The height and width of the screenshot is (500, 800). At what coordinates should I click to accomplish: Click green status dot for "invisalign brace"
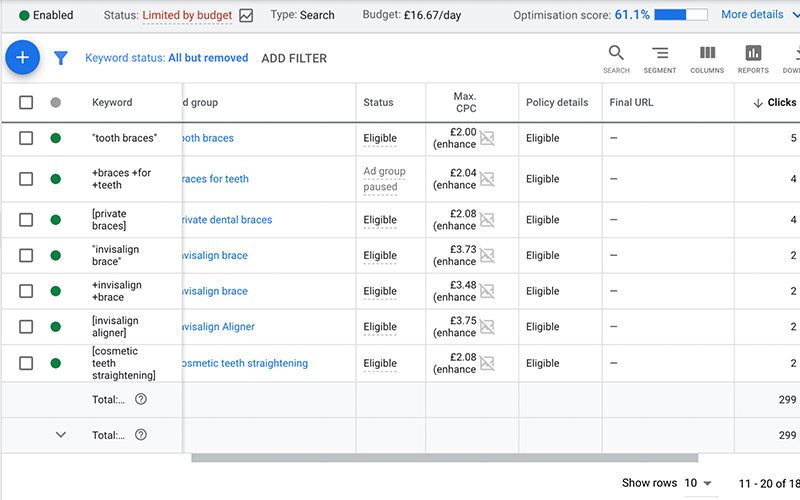tap(56, 256)
